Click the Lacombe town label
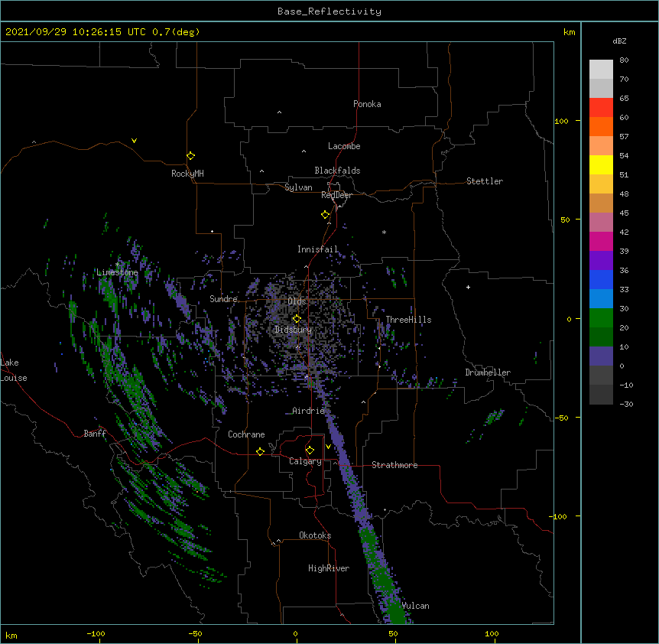 click(x=344, y=146)
